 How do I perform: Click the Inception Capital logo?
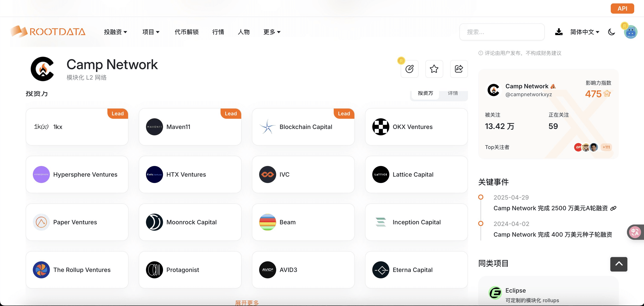pos(381,222)
